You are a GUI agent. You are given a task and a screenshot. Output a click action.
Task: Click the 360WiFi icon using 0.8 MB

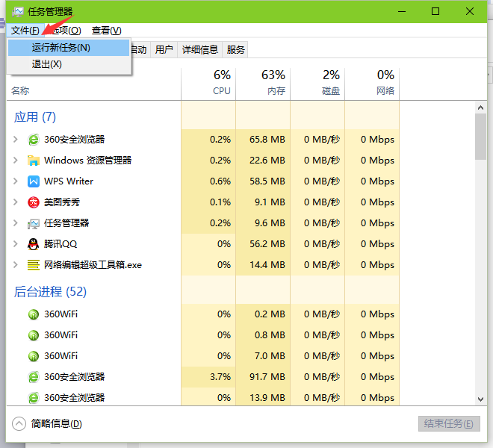[34, 335]
